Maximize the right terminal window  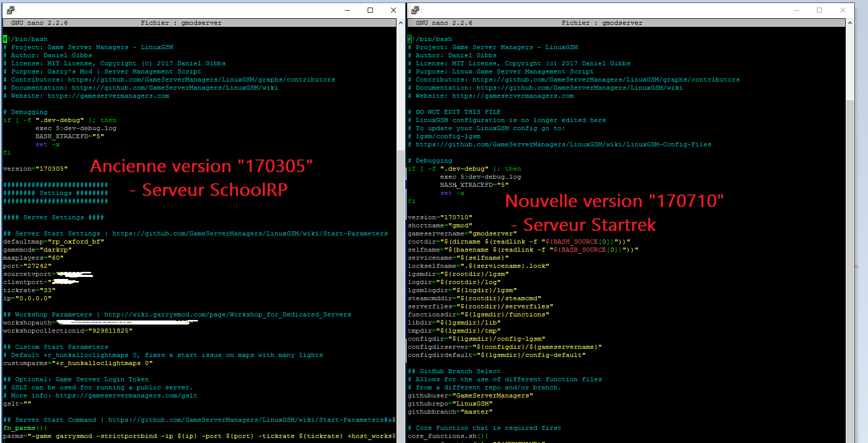(819, 10)
